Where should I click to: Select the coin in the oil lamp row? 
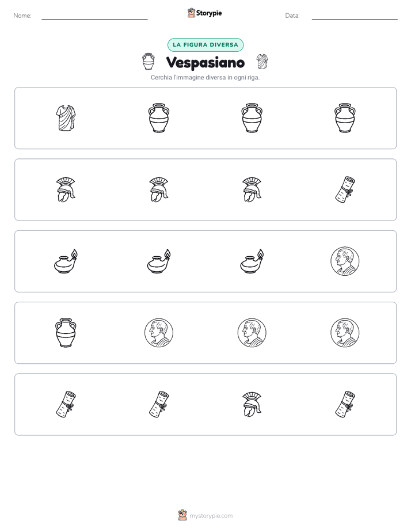tap(345, 261)
